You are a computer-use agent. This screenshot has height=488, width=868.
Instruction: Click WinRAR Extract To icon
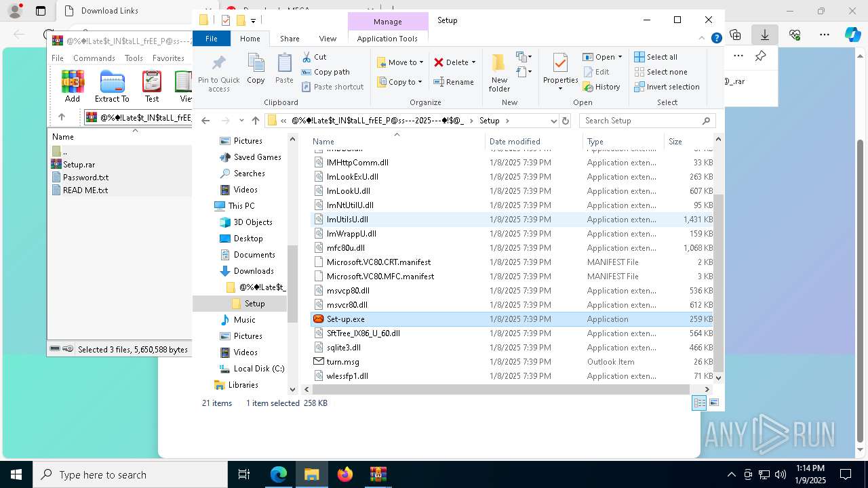click(x=112, y=87)
